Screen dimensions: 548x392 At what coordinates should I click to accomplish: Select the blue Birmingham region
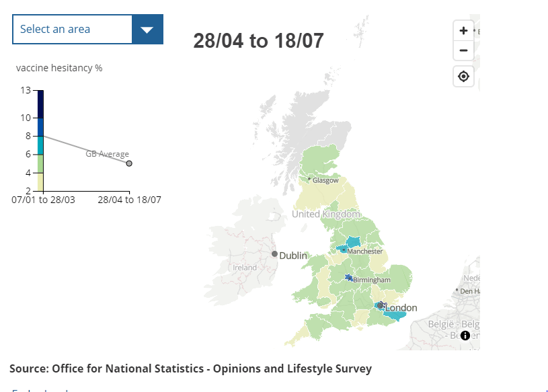tap(348, 277)
